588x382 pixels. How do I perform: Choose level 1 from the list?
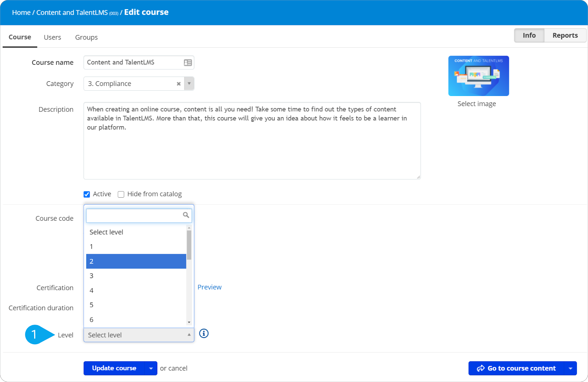pyautogui.click(x=136, y=246)
